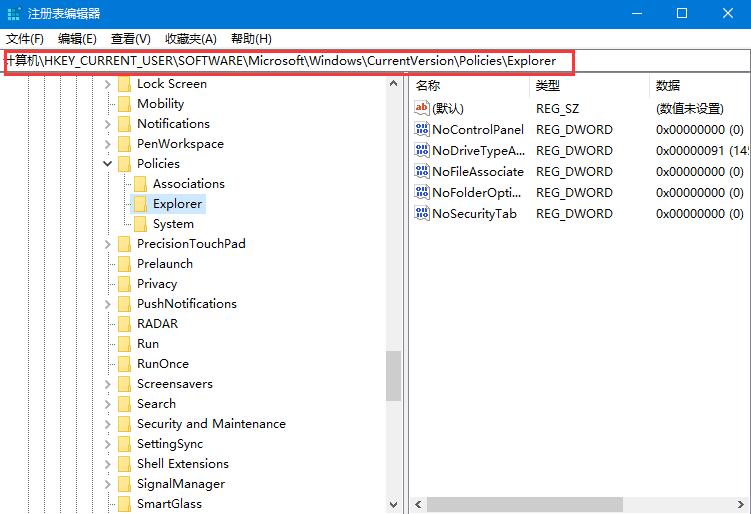Collapse the Policies tree node
Image resolution: width=751 pixels, height=514 pixels.
point(108,164)
